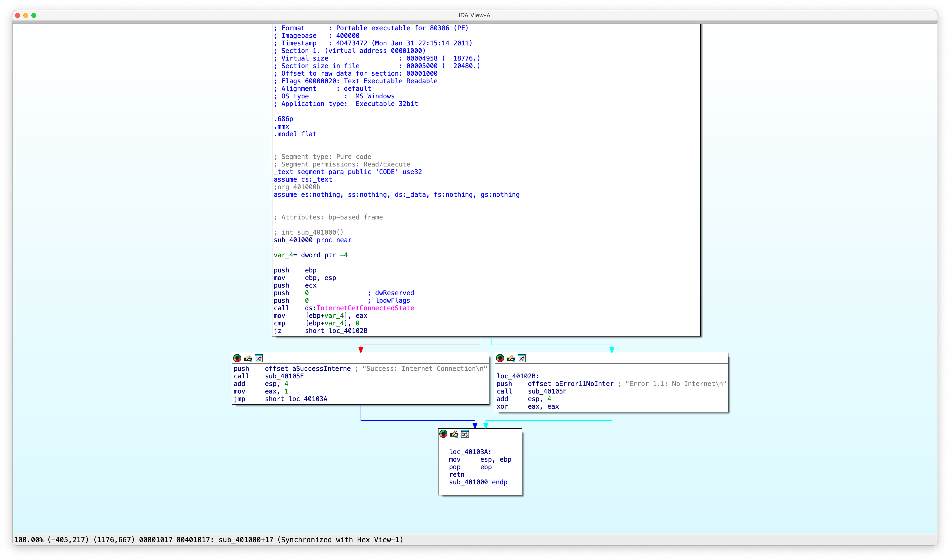Select the InternetGetConnectedState import name

(365, 308)
